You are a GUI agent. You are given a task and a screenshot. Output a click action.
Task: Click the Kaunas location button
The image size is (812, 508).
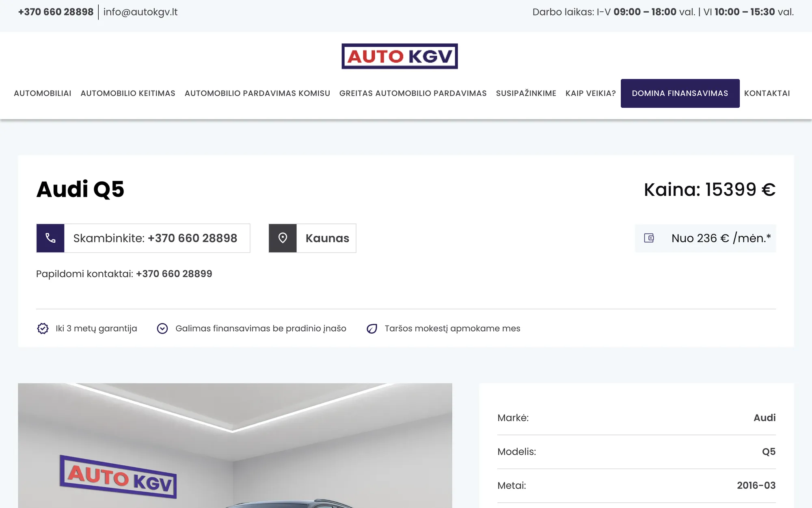[x=312, y=238]
